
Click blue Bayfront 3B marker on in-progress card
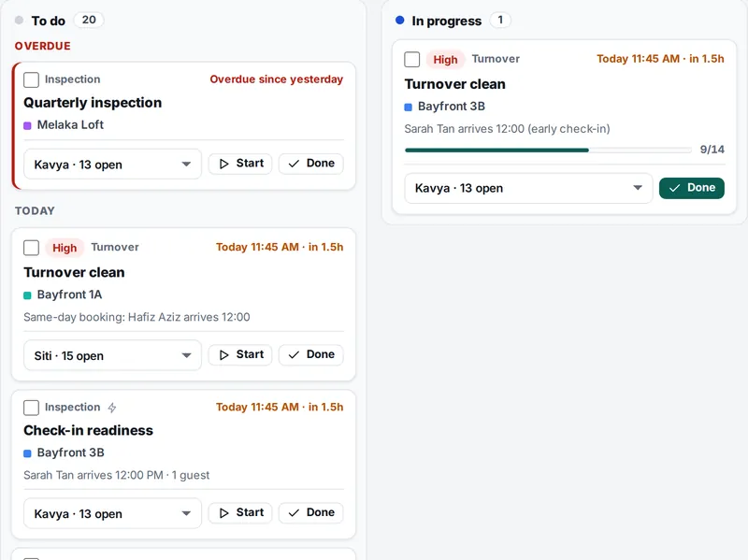click(x=409, y=107)
